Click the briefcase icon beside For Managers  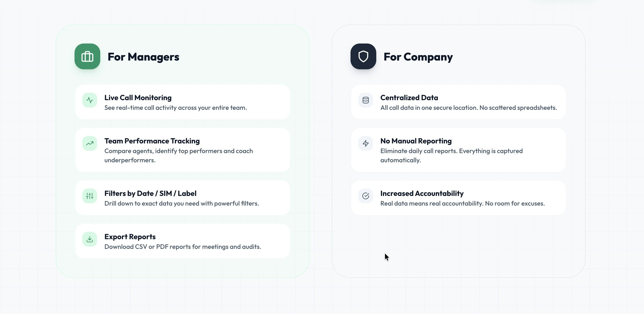tap(87, 56)
